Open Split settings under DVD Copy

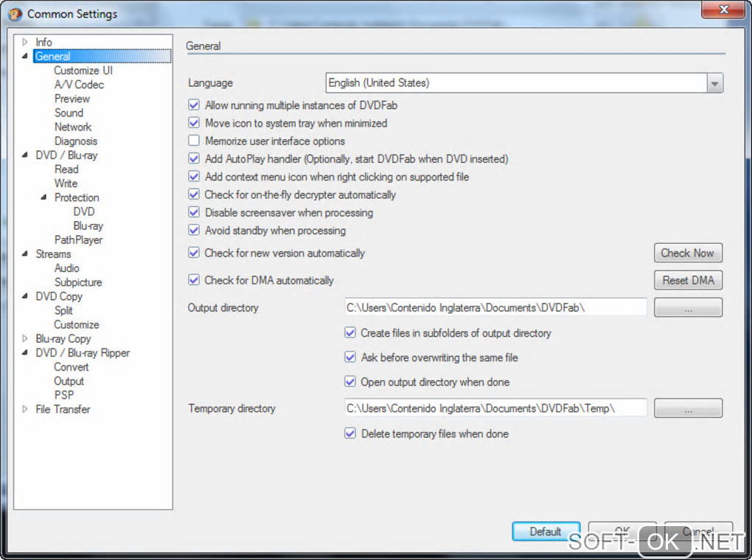tap(63, 310)
